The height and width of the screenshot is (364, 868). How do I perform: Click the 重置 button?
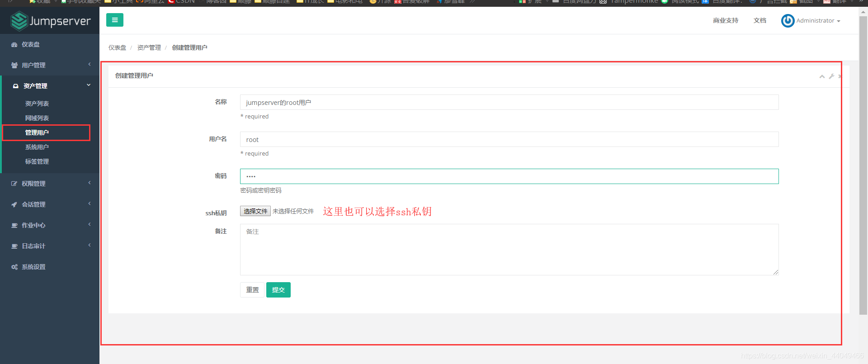pyautogui.click(x=252, y=290)
